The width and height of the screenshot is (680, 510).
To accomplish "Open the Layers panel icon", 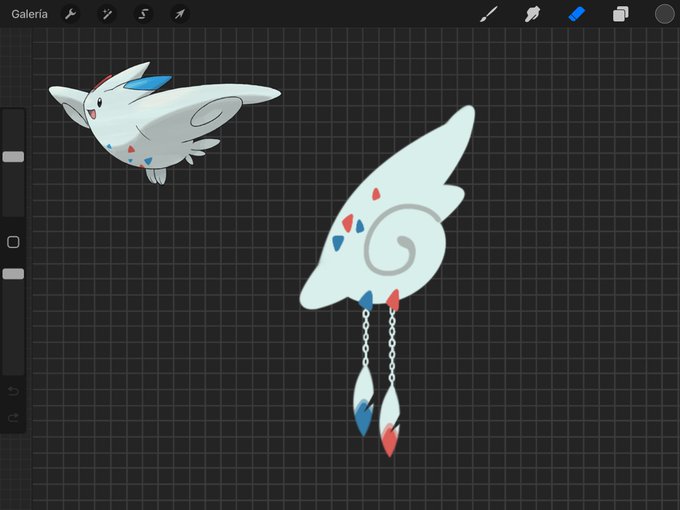I will coord(621,14).
